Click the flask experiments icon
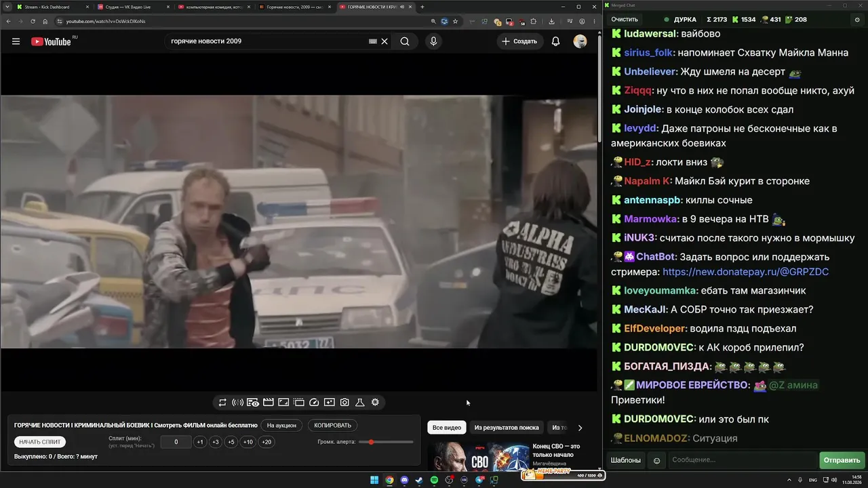 coord(360,403)
